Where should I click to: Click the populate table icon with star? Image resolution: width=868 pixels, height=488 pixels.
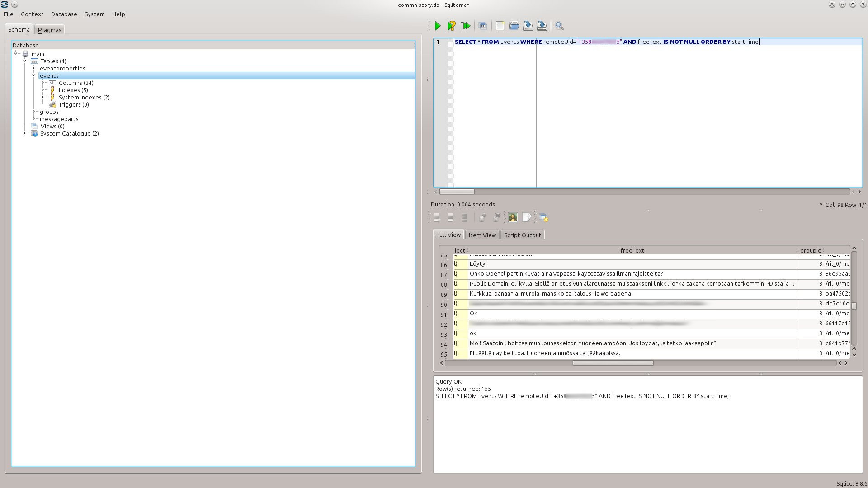click(x=543, y=217)
